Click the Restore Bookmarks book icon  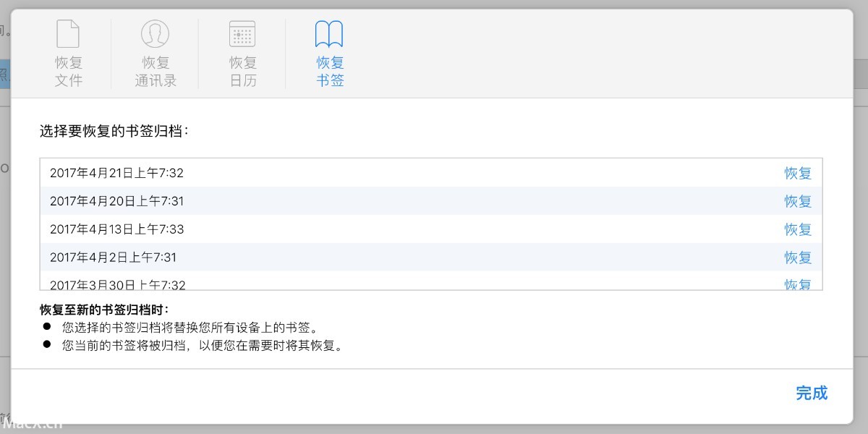[x=329, y=34]
